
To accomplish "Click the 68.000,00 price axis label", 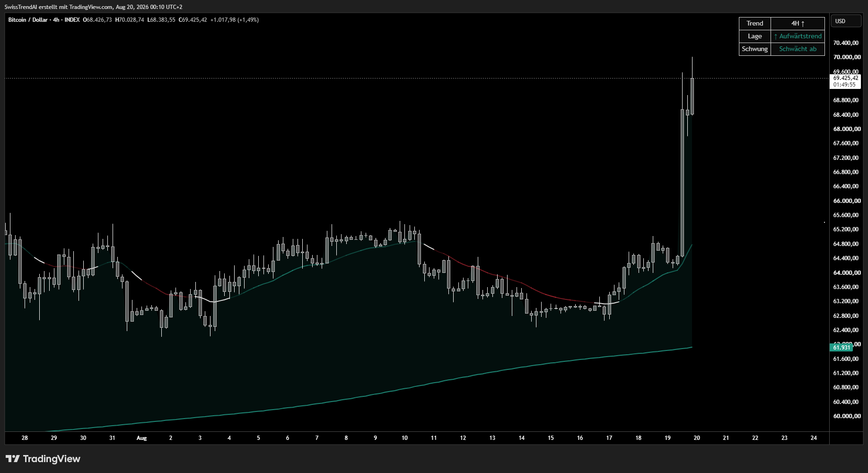I will (847, 129).
